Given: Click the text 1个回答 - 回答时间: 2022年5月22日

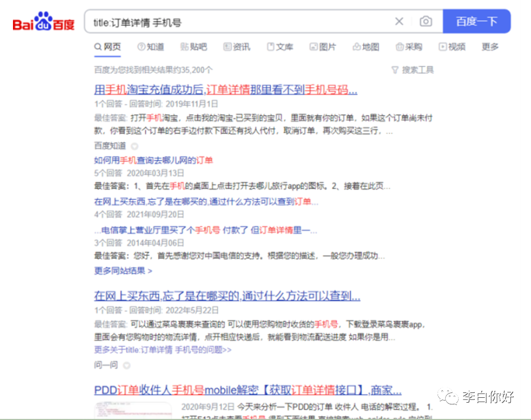Looking at the screenshot, I should [x=157, y=310].
